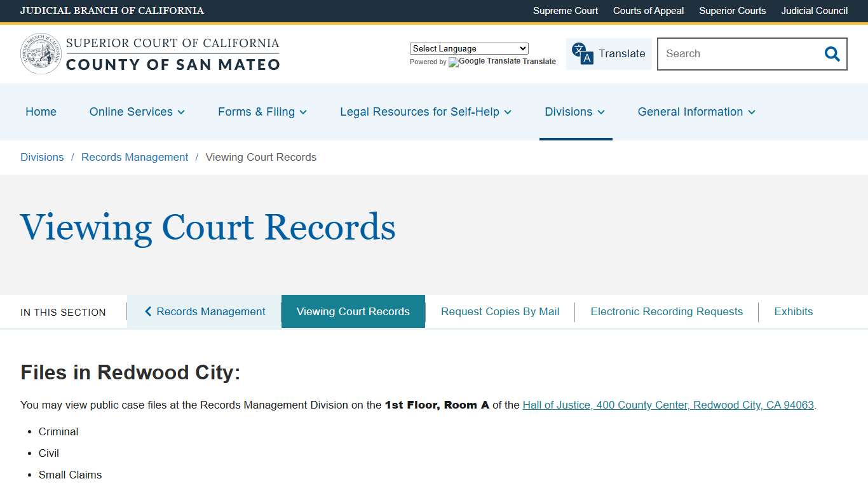This screenshot has width=868, height=488.
Task: Navigate to Courts of Appeal
Action: click(648, 11)
